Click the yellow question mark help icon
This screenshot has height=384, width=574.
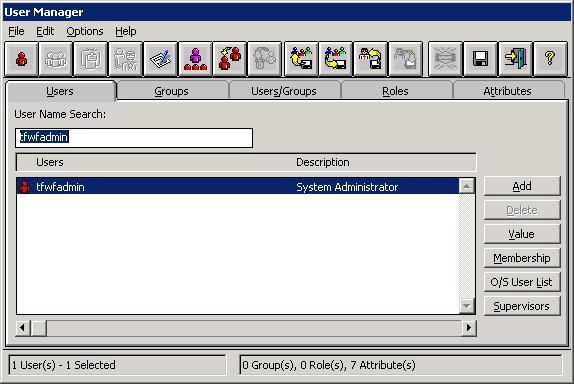point(550,59)
